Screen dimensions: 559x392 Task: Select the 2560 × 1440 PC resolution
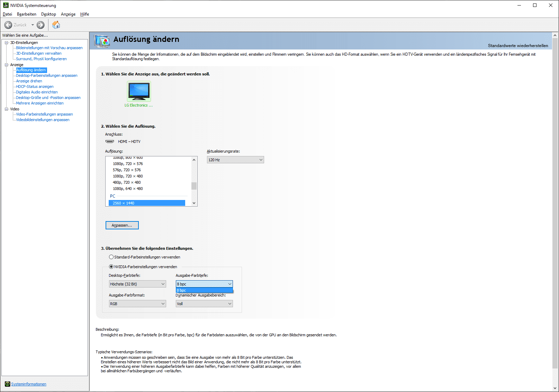click(x=147, y=203)
